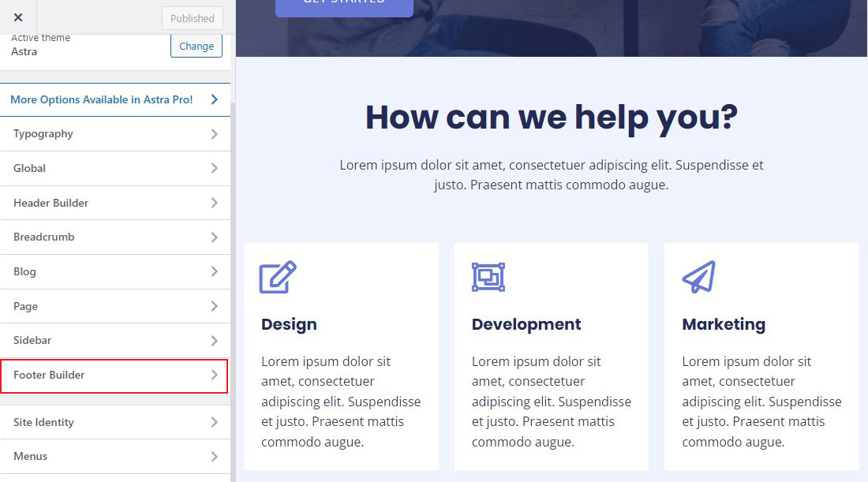
Task: Click the chevron beside Menus
Action: (214, 457)
